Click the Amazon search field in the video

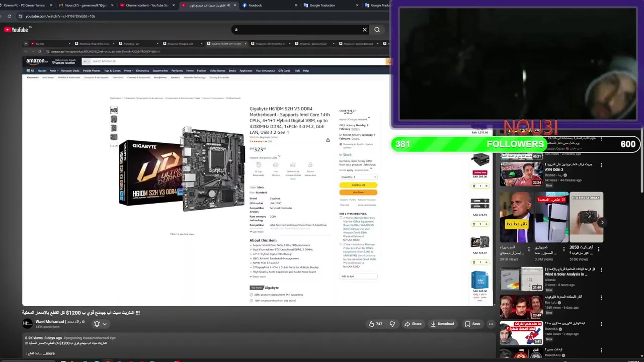237,61
